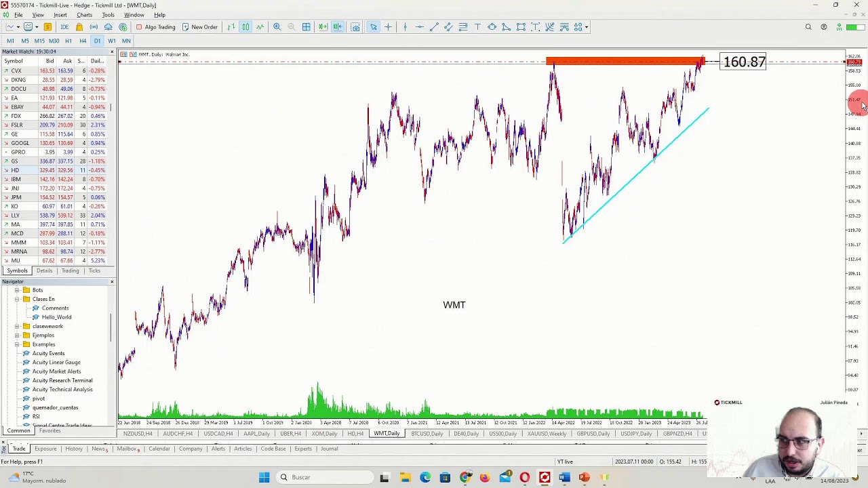The height and width of the screenshot is (488, 868).
Task: Open the chart template dropdown arrow
Action: pyautogui.click(x=37, y=27)
